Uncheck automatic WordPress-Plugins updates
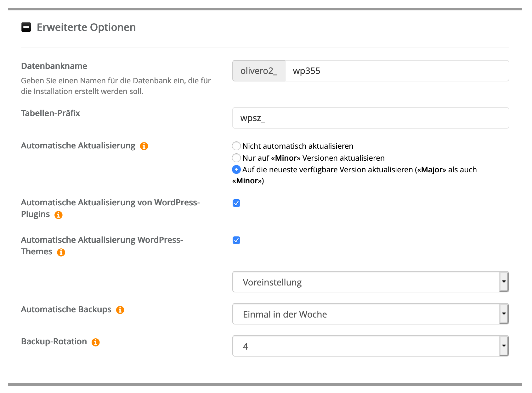Screen dimensions: 532x393 236,203
